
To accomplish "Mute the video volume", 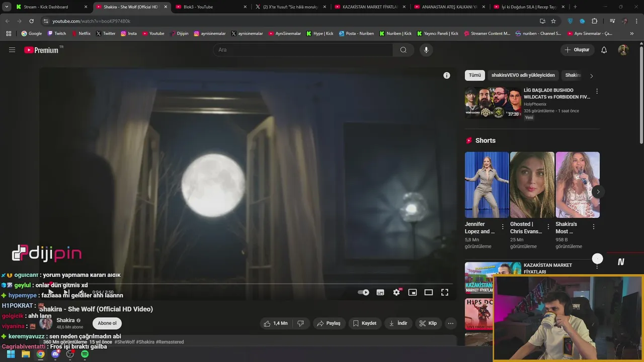I will [81, 292].
